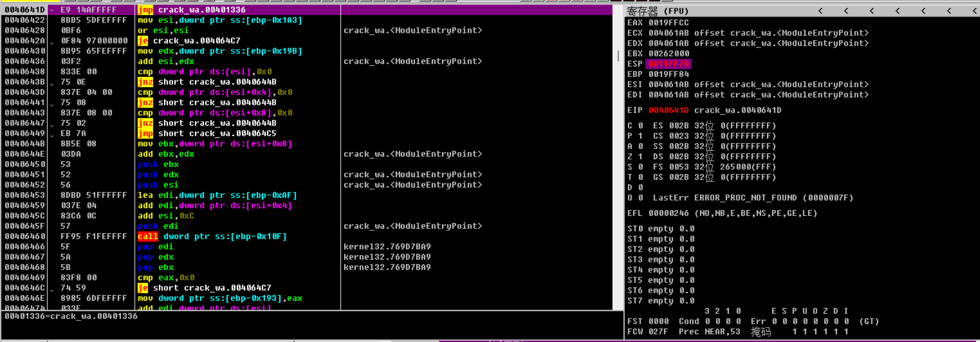Click the Prec NEAR,53 field
The height and width of the screenshot is (342, 980).
coord(709,332)
